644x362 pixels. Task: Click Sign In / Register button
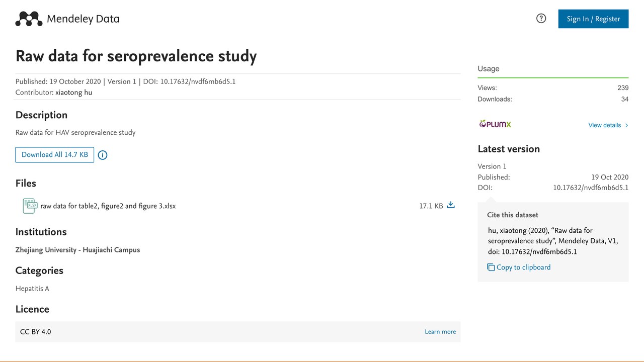593,19
